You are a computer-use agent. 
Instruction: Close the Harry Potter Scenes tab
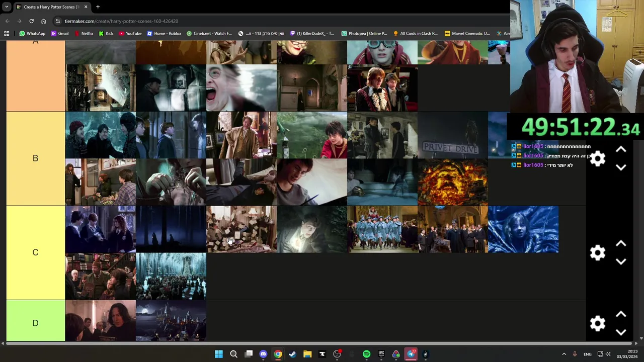[86, 7]
